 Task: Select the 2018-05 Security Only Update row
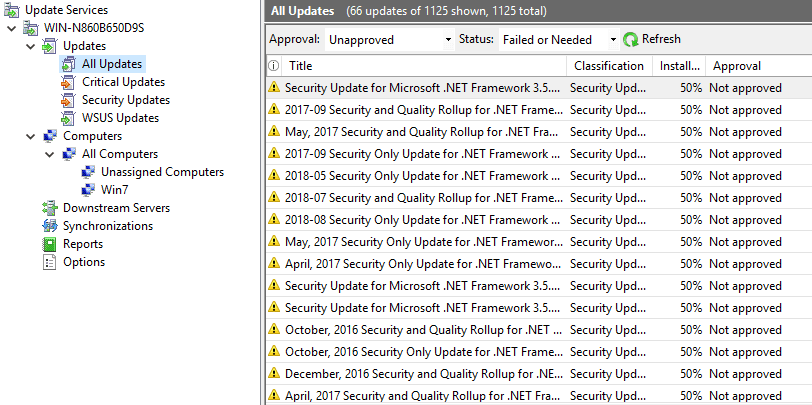539,176
